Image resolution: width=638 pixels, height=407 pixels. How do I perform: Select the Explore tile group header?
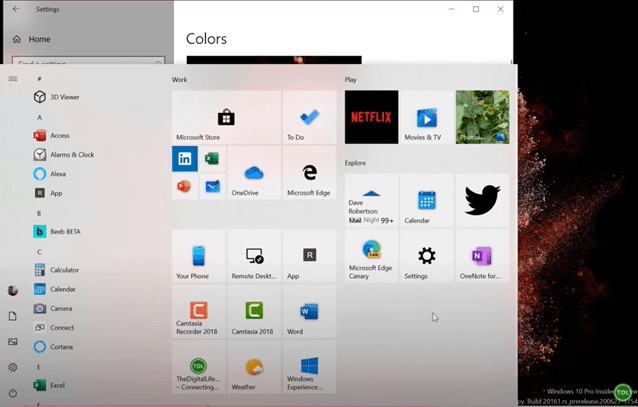point(355,163)
